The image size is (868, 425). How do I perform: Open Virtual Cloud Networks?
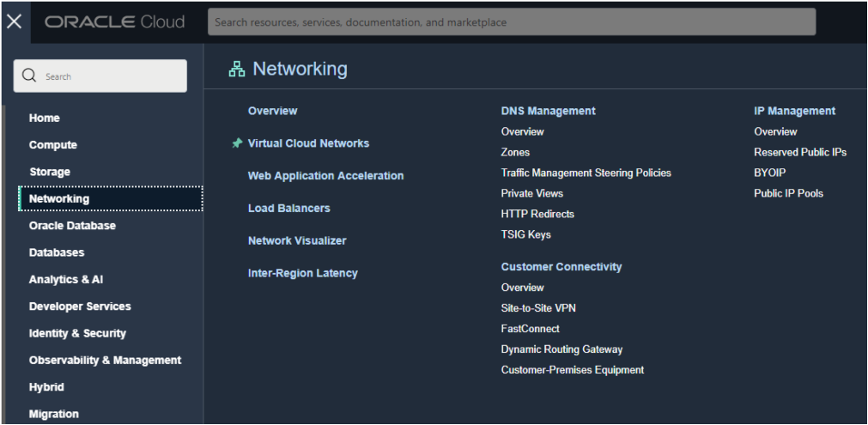(x=308, y=143)
